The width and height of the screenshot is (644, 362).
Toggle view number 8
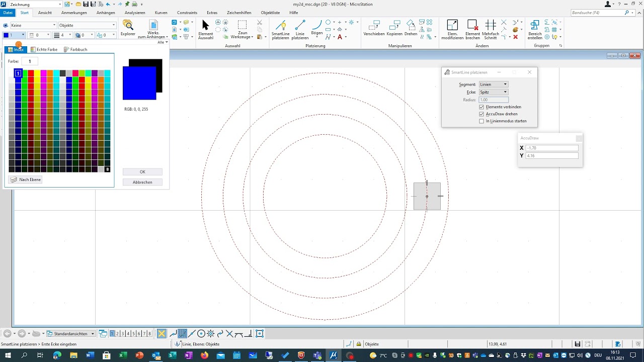click(149, 333)
